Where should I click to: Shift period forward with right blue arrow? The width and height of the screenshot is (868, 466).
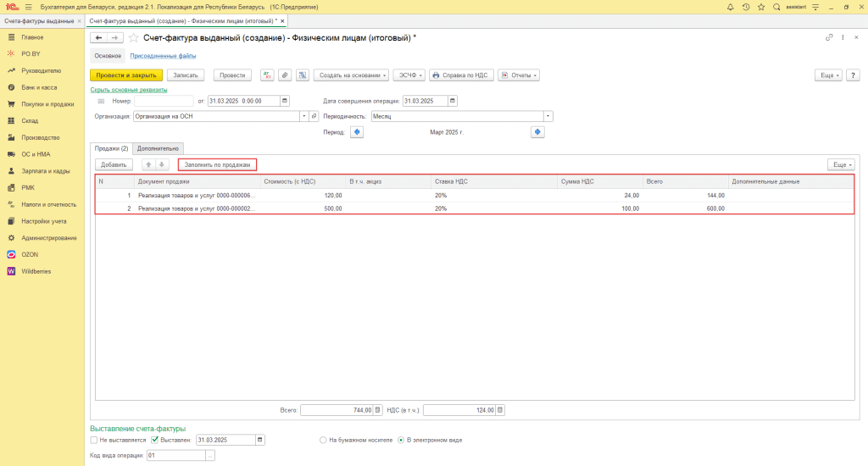click(537, 131)
